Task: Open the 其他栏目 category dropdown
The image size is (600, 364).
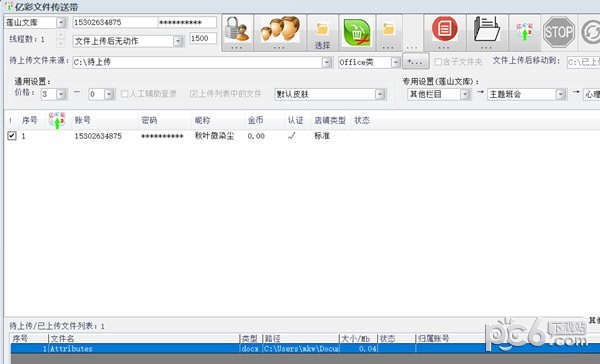Action: (465, 94)
